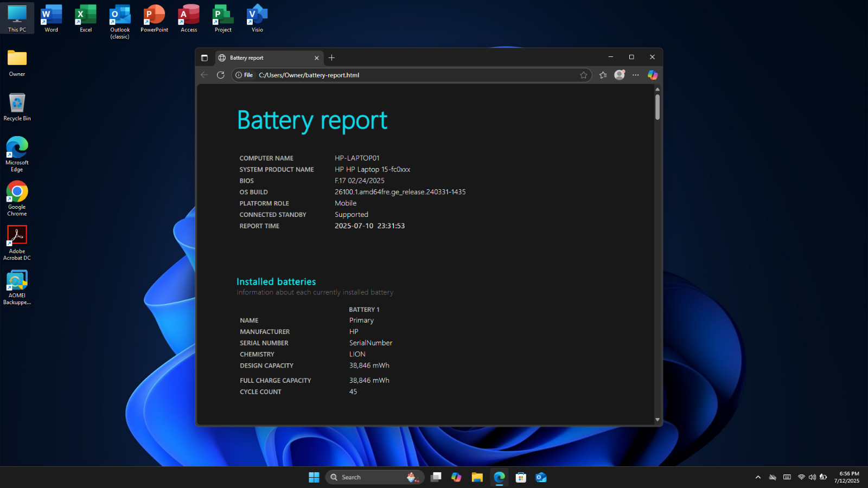Click the Installed batteries heading
The width and height of the screenshot is (868, 488).
tap(276, 282)
